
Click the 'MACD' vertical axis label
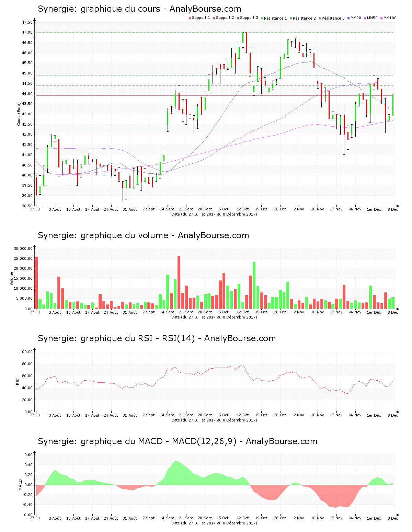click(x=20, y=485)
